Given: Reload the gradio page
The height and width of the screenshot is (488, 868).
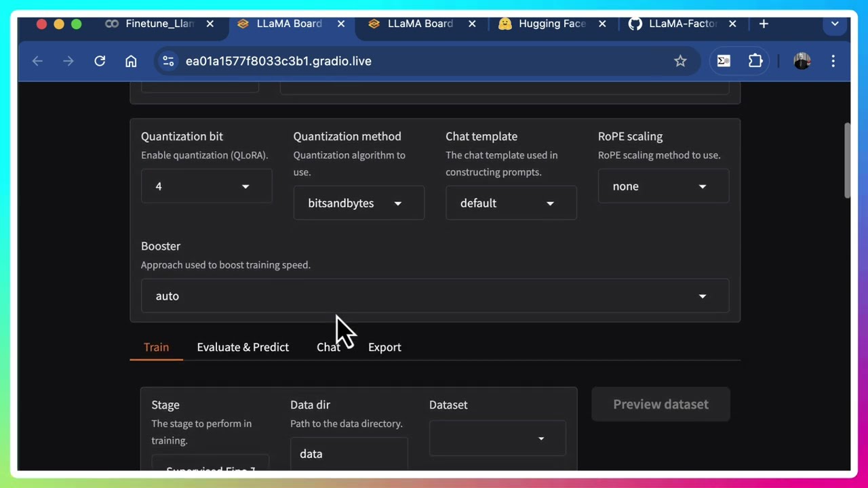Looking at the screenshot, I should (100, 61).
